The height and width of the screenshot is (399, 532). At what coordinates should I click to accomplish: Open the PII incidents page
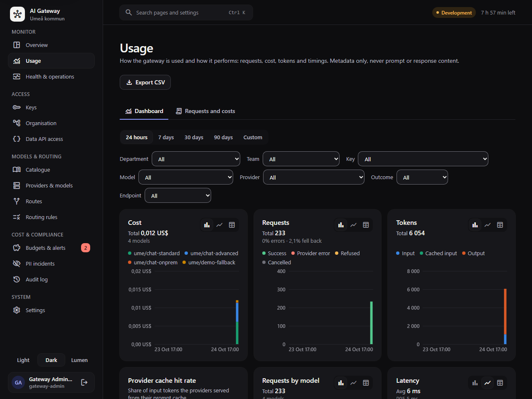pyautogui.click(x=51, y=264)
